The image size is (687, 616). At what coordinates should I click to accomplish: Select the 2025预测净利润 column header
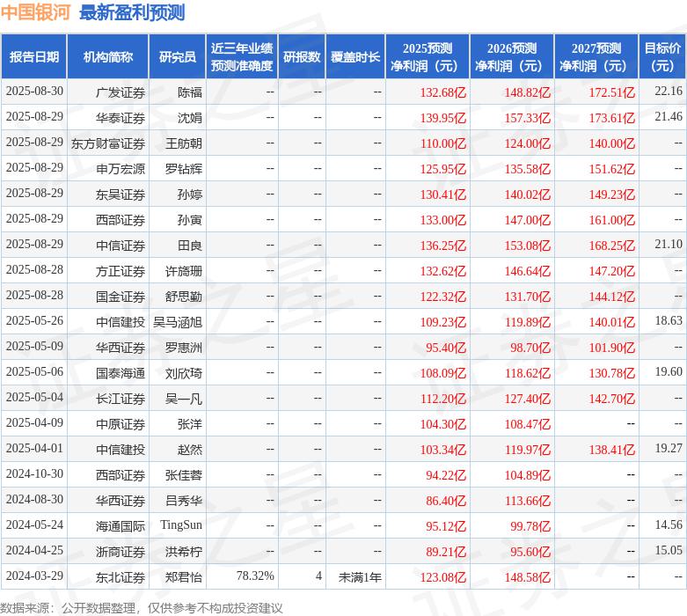click(428, 57)
